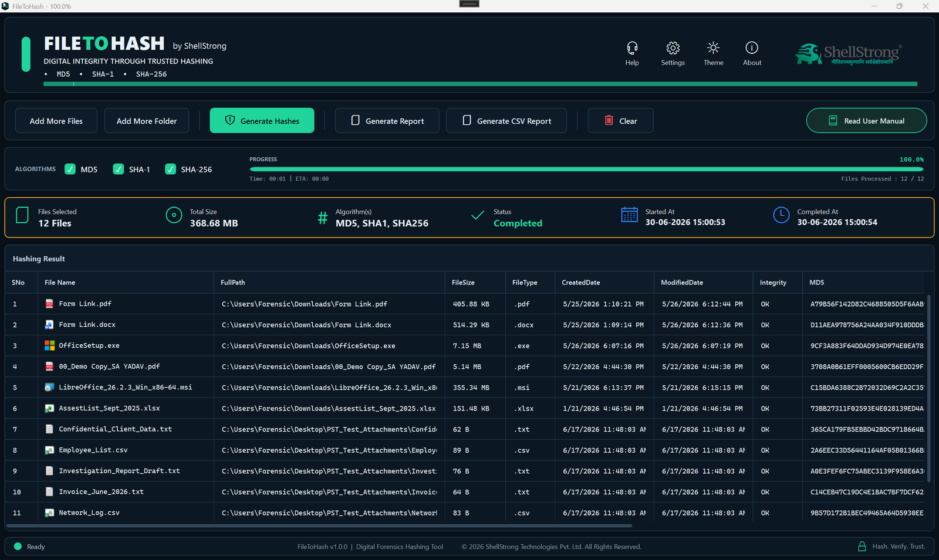Image resolution: width=939 pixels, height=560 pixels.
Task: Click the calendar icon beside Started At
Action: 629,215
